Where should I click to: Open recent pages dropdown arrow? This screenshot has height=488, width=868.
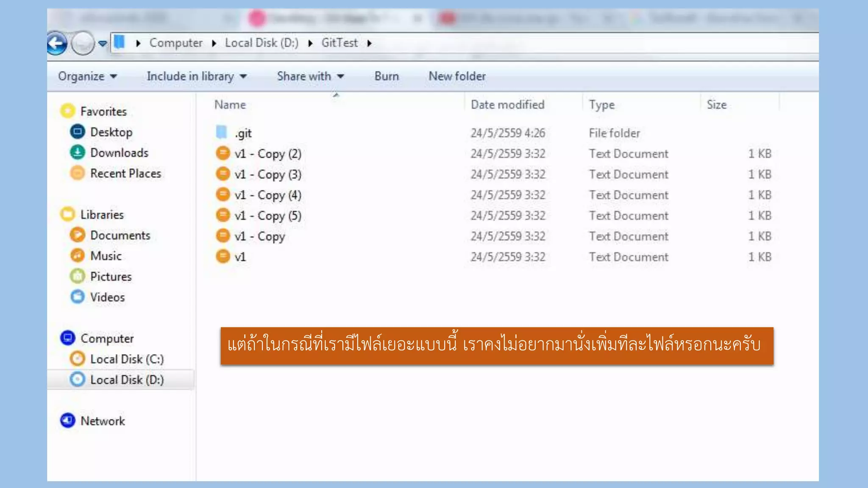(103, 43)
